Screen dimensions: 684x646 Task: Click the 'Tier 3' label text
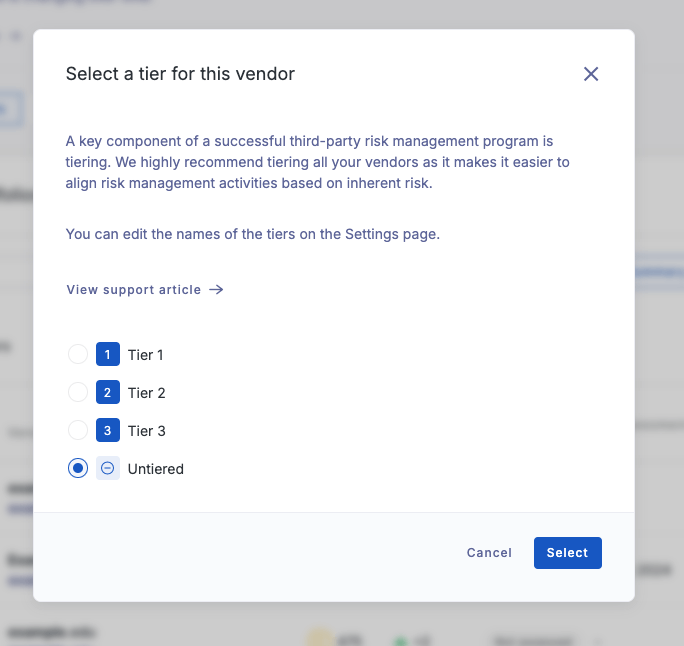147,431
